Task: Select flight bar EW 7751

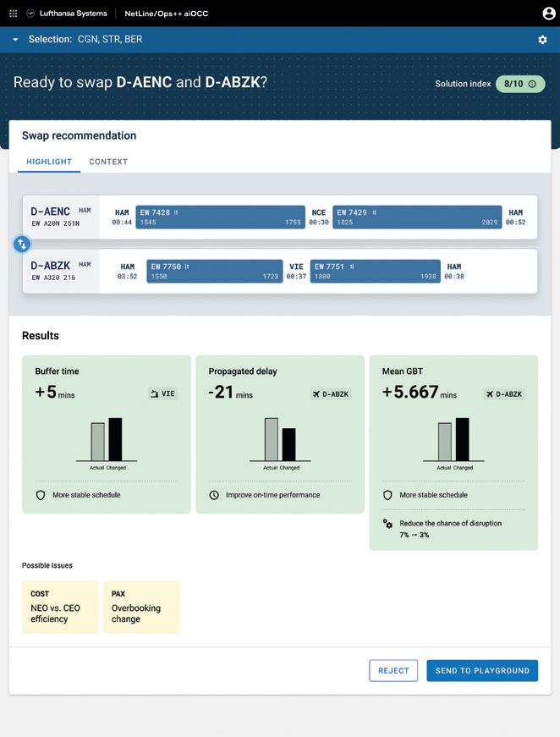Action: click(376, 272)
